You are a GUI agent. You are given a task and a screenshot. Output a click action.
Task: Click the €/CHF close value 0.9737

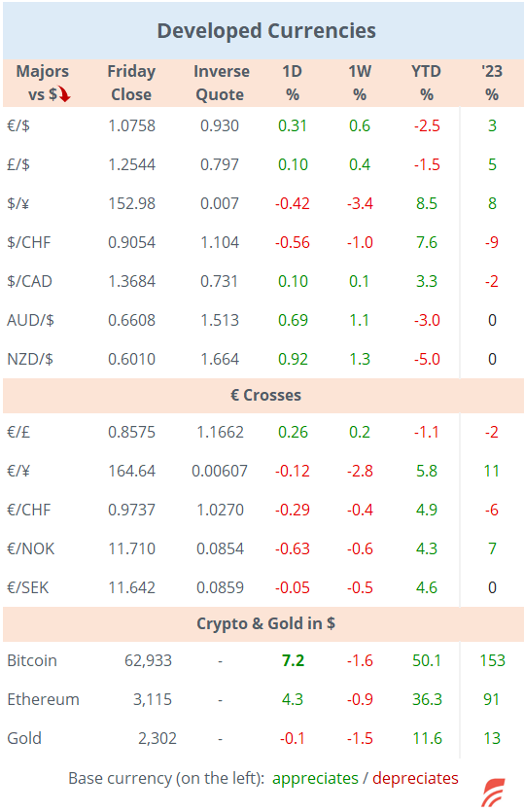[x=131, y=510]
